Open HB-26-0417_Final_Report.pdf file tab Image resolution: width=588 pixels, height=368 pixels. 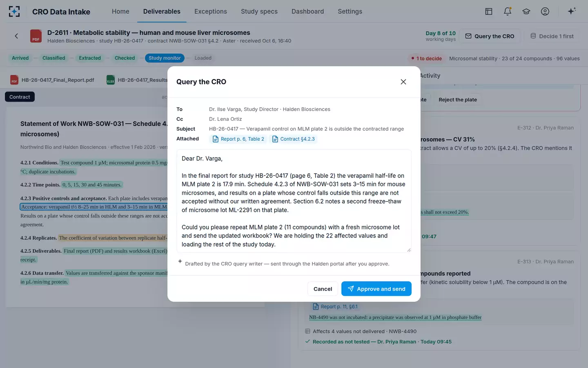pos(52,80)
